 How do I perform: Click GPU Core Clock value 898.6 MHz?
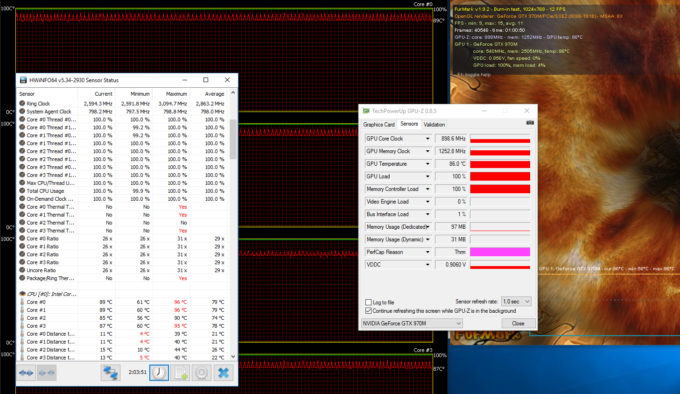[x=451, y=139]
